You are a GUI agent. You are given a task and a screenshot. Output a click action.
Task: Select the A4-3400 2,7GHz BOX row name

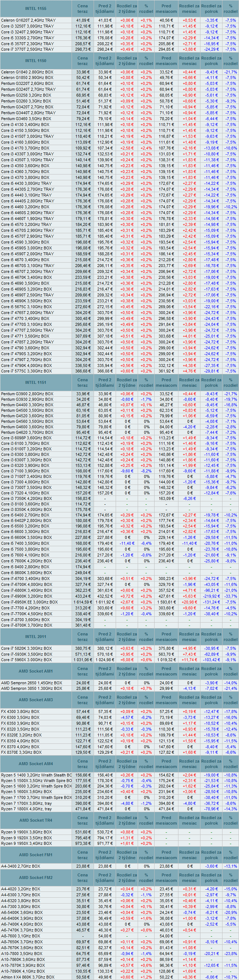(21, 866)
